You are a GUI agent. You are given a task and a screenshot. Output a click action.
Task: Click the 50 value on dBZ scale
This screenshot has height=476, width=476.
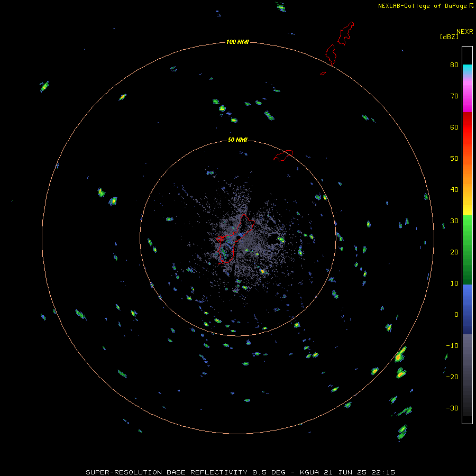pos(454,159)
